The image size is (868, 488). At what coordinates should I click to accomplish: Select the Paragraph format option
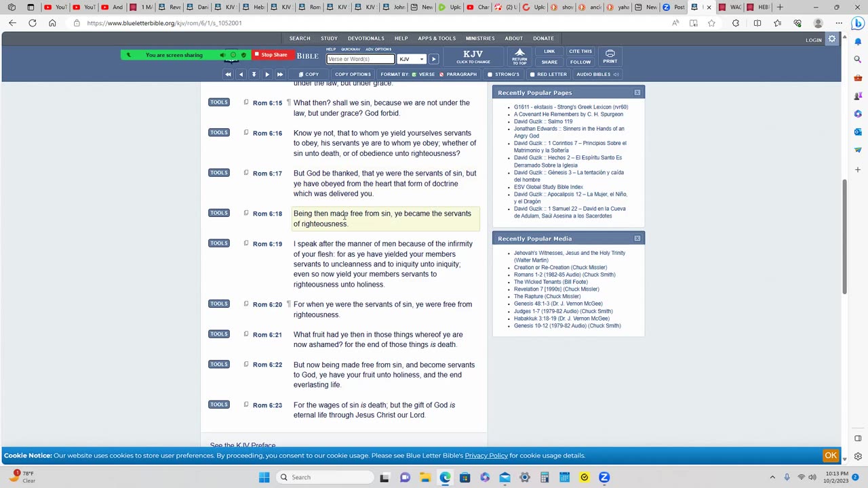[458, 75]
